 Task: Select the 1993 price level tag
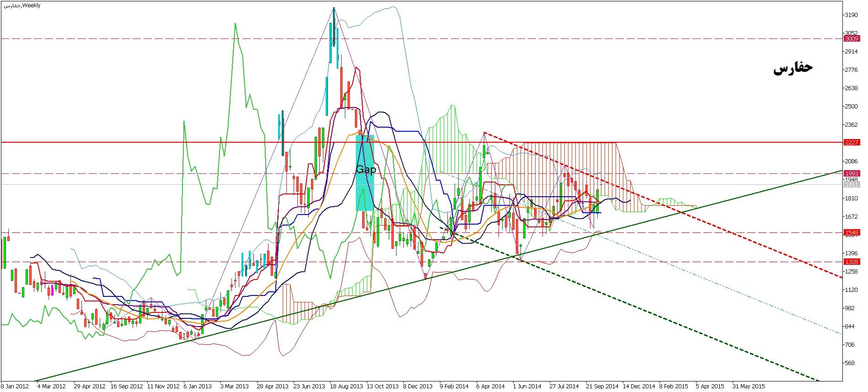[x=852, y=173]
